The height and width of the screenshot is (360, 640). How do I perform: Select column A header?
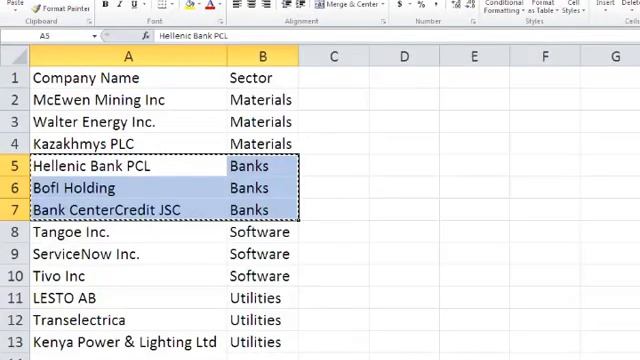pyautogui.click(x=128, y=56)
